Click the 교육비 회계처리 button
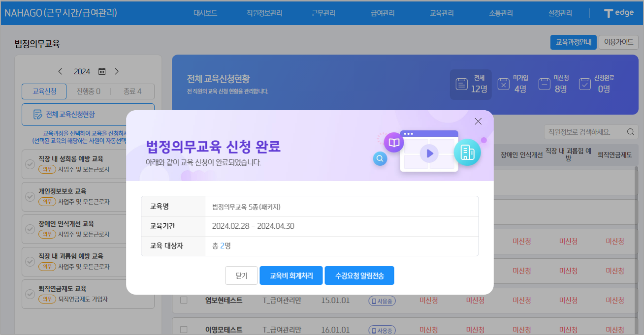This screenshot has width=644, height=335. (x=291, y=275)
